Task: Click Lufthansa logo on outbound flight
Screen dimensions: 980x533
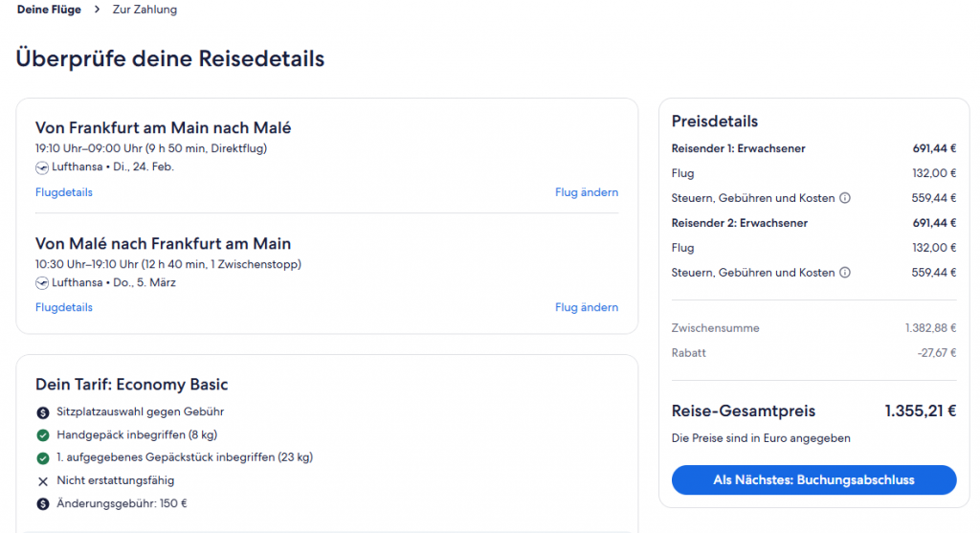Action: (x=42, y=167)
